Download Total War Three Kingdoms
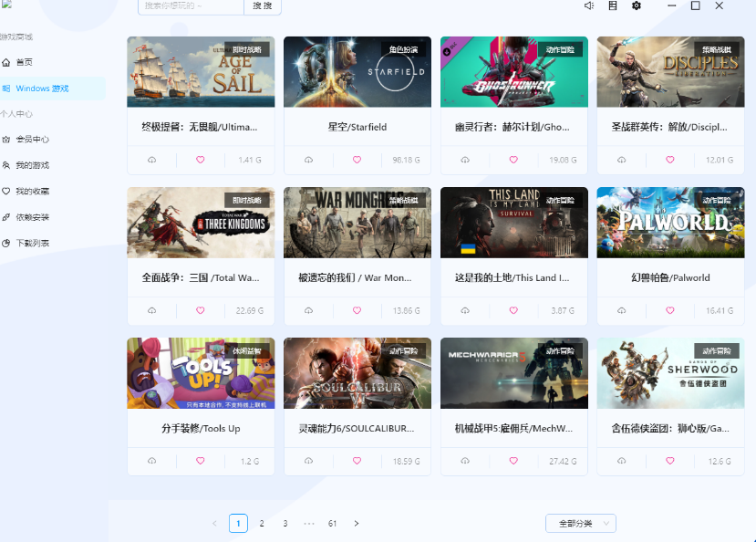Viewport: 756px width, 542px height. pyautogui.click(x=152, y=310)
